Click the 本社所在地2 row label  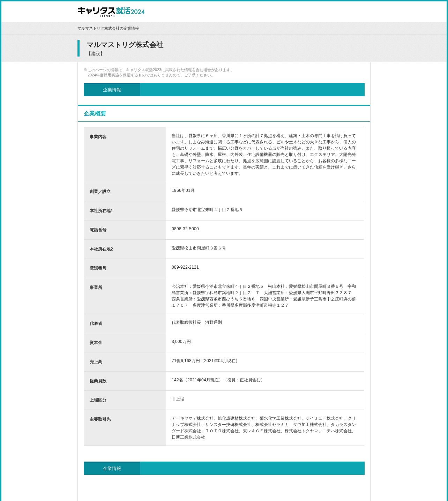[x=101, y=249]
